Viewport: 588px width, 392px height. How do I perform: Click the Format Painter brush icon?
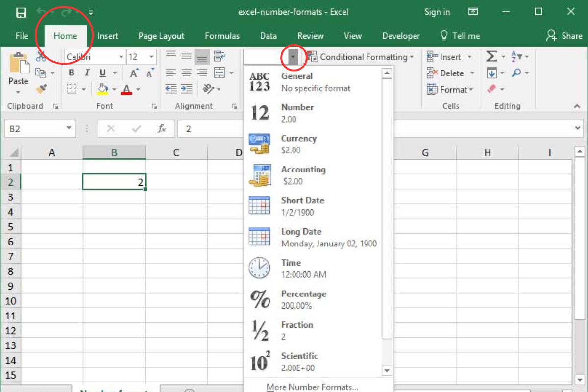[41, 89]
